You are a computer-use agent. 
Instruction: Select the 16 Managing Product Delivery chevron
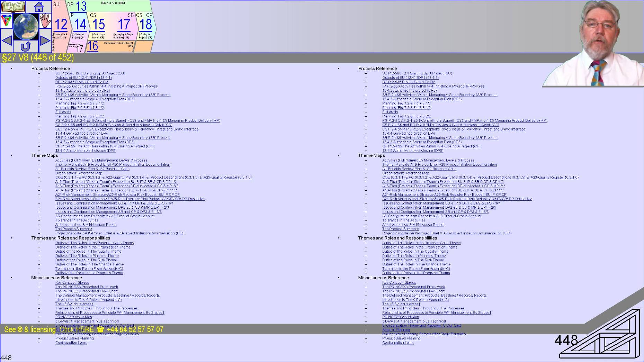[92, 45]
